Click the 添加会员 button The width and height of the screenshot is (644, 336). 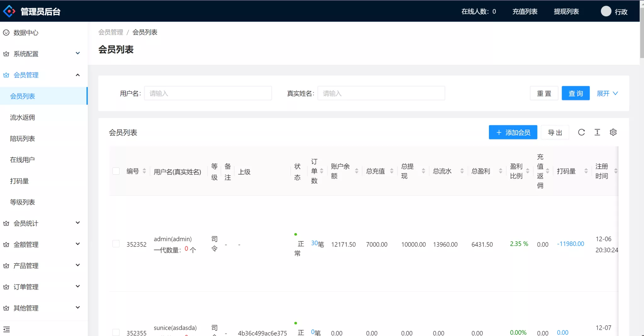click(513, 132)
